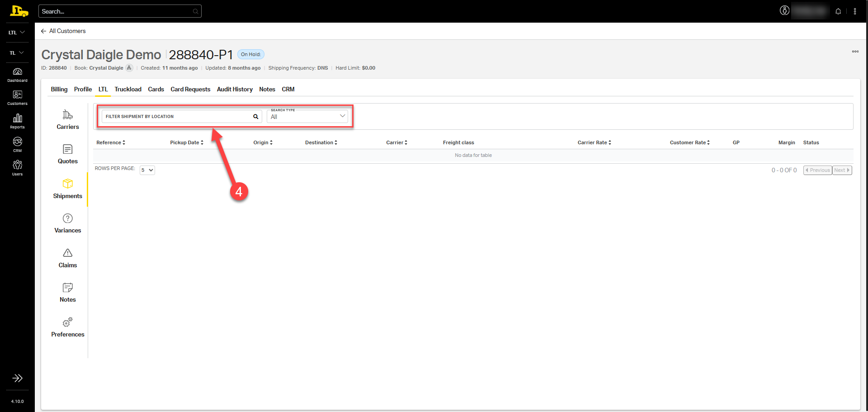
Task: Open the notifications bell
Action: click(838, 11)
